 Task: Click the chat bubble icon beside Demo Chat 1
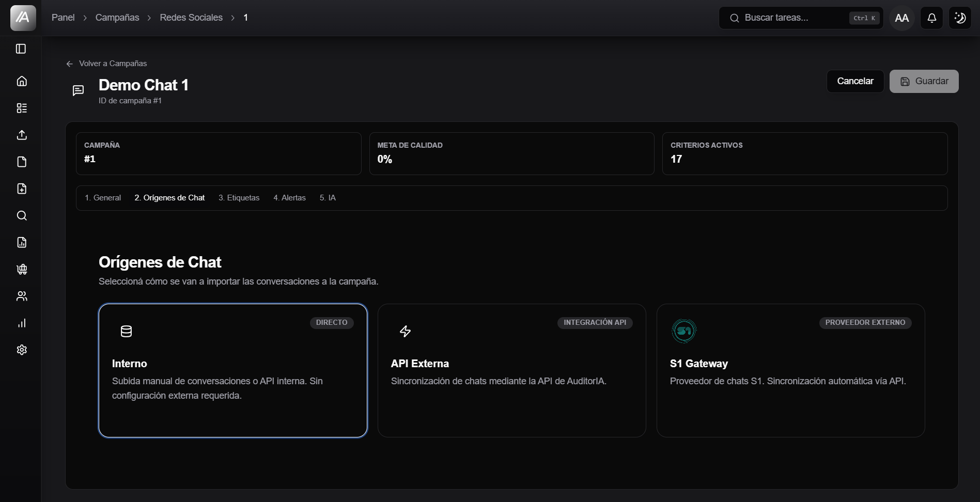pyautogui.click(x=78, y=91)
